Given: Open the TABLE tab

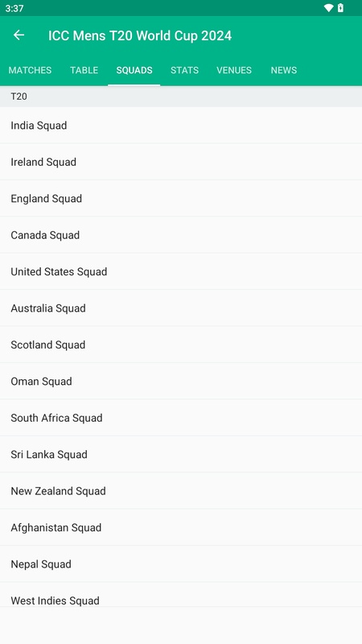Looking at the screenshot, I should click(x=84, y=70).
